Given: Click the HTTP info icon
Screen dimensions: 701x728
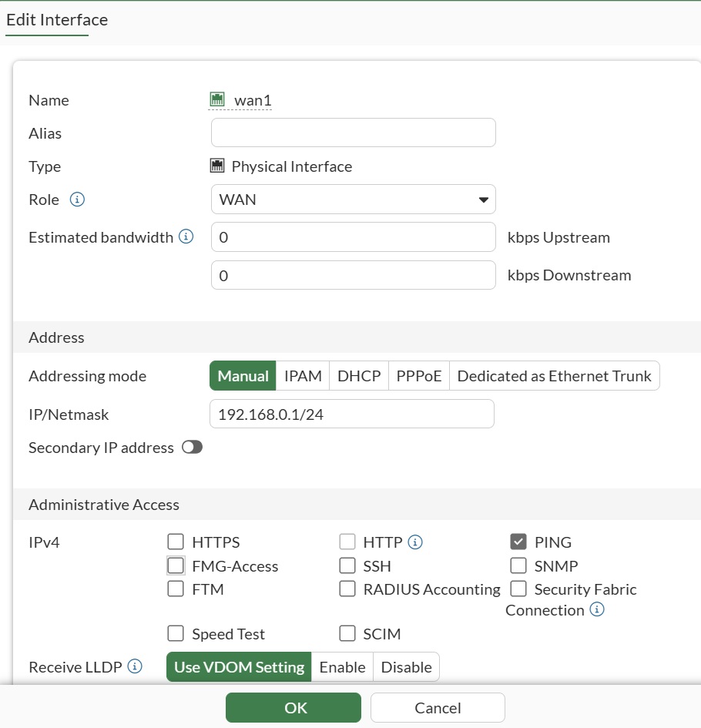Looking at the screenshot, I should [415, 542].
